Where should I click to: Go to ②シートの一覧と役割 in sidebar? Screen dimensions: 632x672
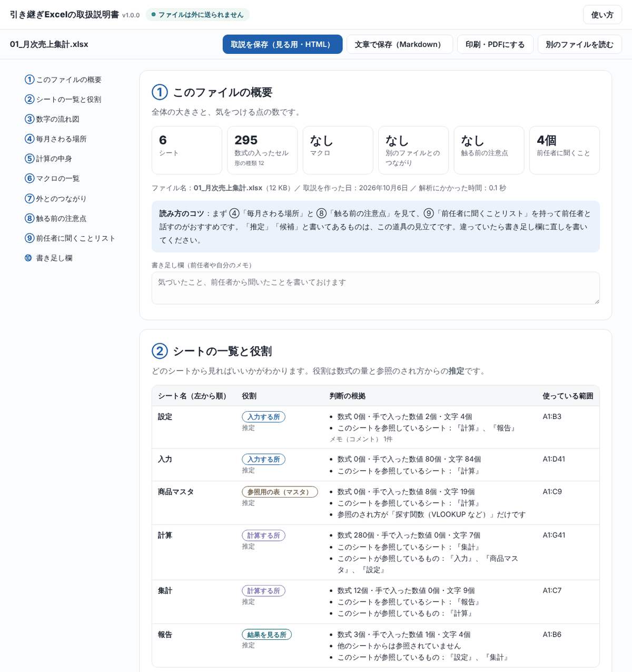(x=63, y=99)
